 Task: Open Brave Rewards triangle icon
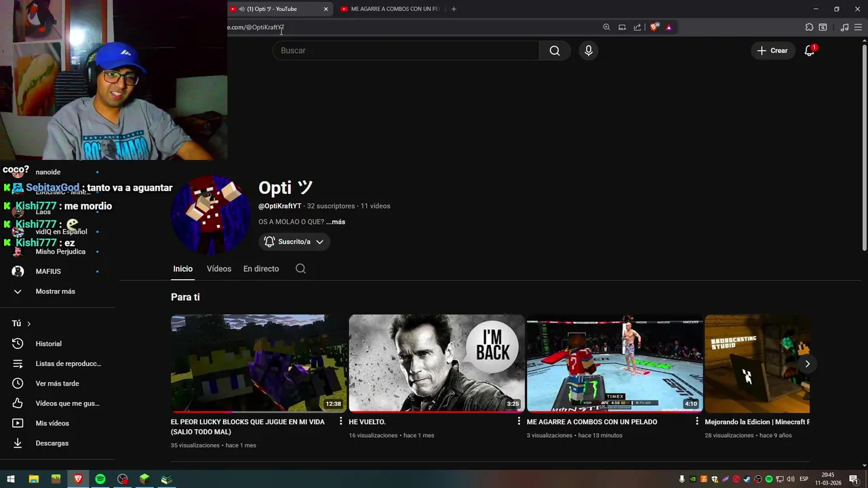[669, 27]
